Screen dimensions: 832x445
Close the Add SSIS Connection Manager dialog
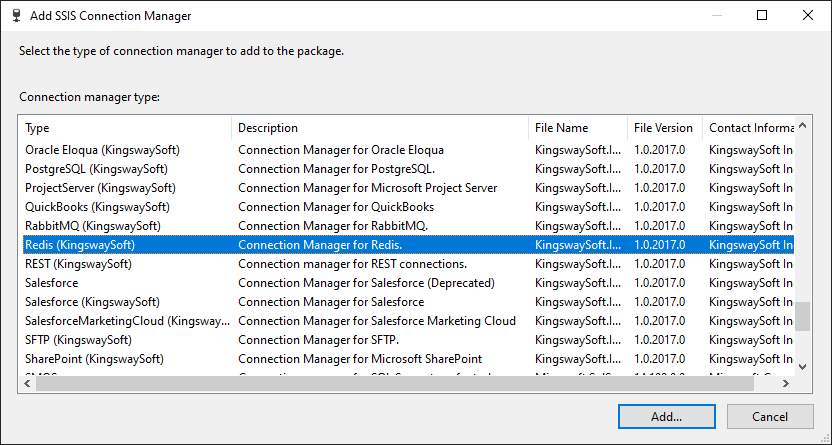(808, 15)
